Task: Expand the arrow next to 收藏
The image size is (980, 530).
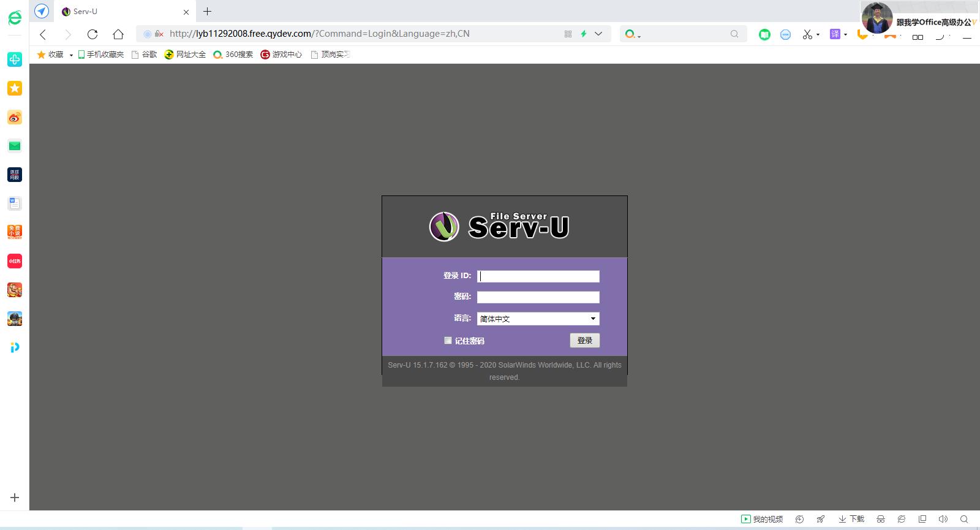Action: [x=71, y=55]
